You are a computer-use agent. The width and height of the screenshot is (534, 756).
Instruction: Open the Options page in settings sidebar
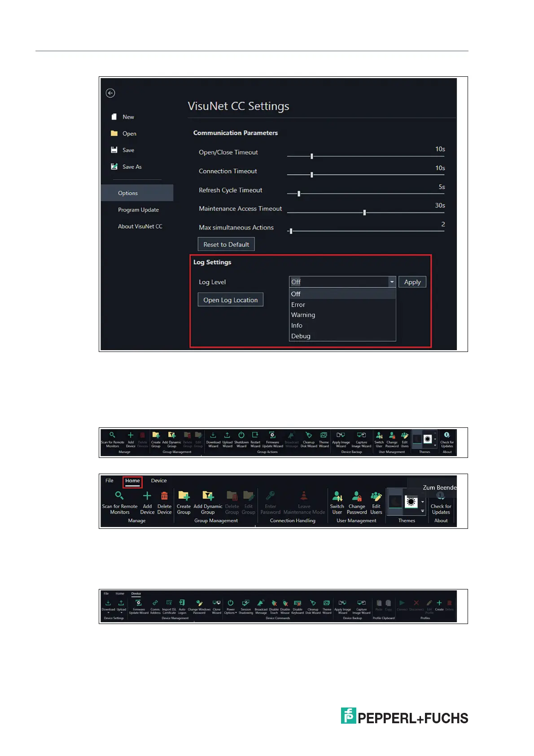[137, 193]
